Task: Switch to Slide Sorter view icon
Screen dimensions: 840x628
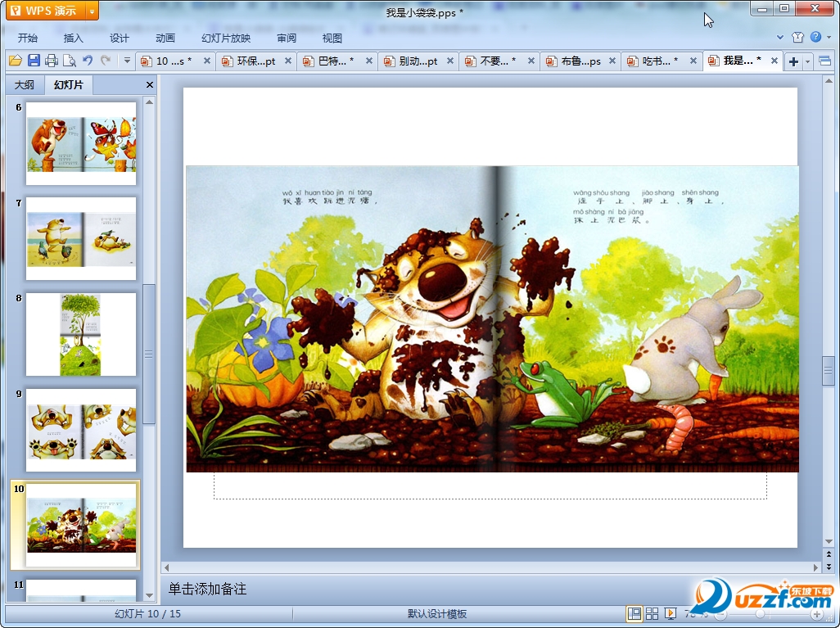Action: [652, 613]
